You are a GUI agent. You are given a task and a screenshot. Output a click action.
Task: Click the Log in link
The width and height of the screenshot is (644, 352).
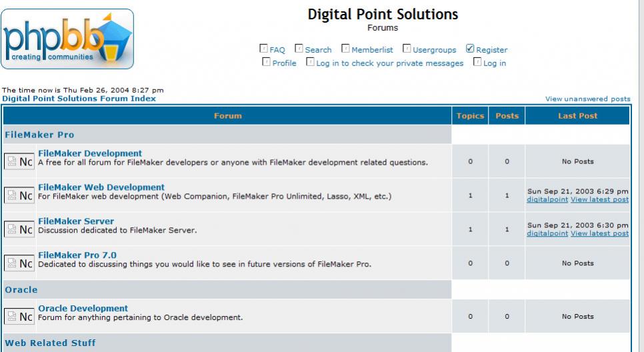[x=494, y=63]
